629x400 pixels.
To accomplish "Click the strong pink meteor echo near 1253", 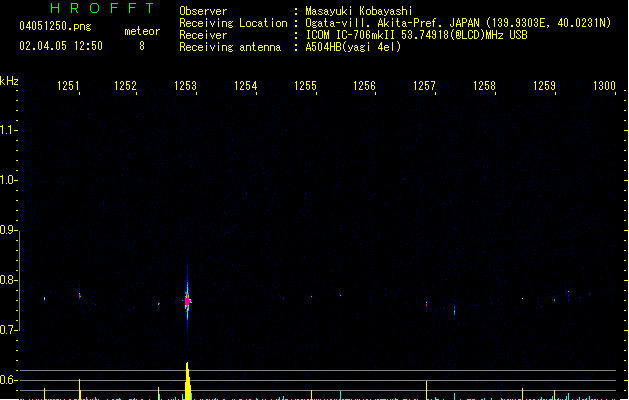I will click(187, 301).
